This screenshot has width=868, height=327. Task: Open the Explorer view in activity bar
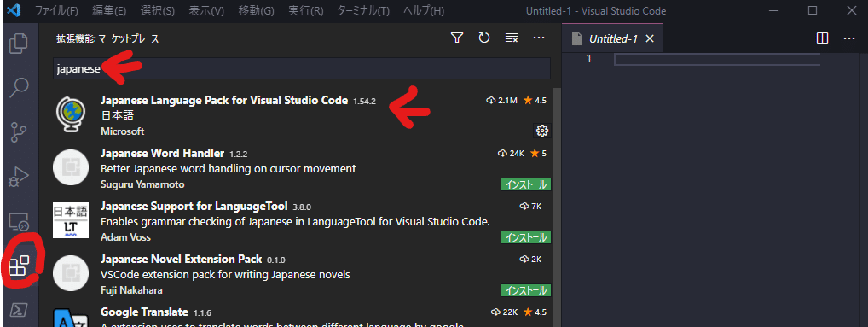point(20,44)
